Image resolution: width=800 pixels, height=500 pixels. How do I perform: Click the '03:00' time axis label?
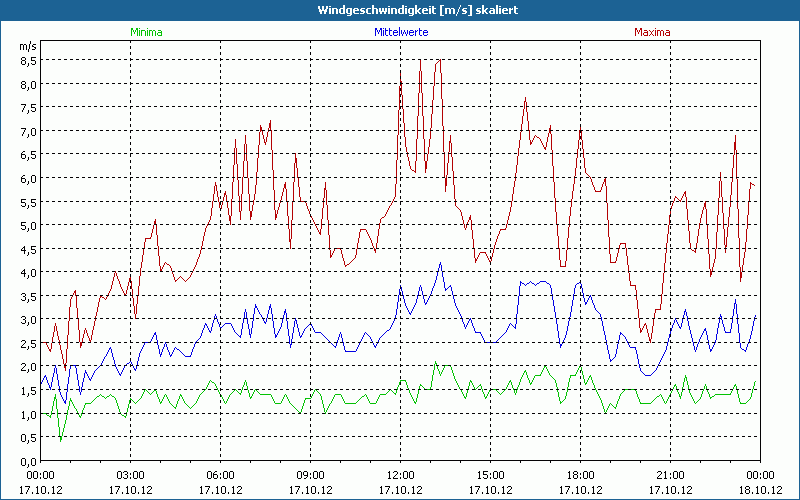click(x=131, y=476)
